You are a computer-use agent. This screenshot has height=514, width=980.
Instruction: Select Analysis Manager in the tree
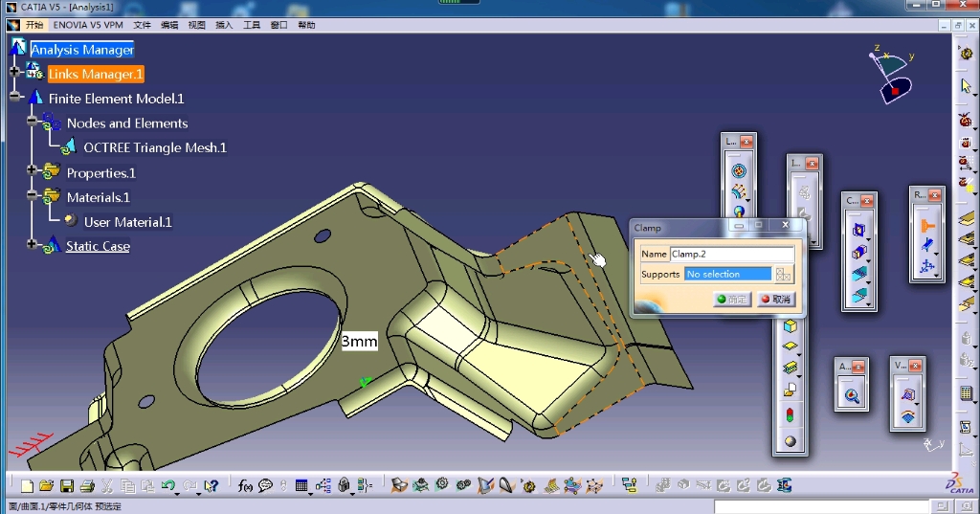82,50
